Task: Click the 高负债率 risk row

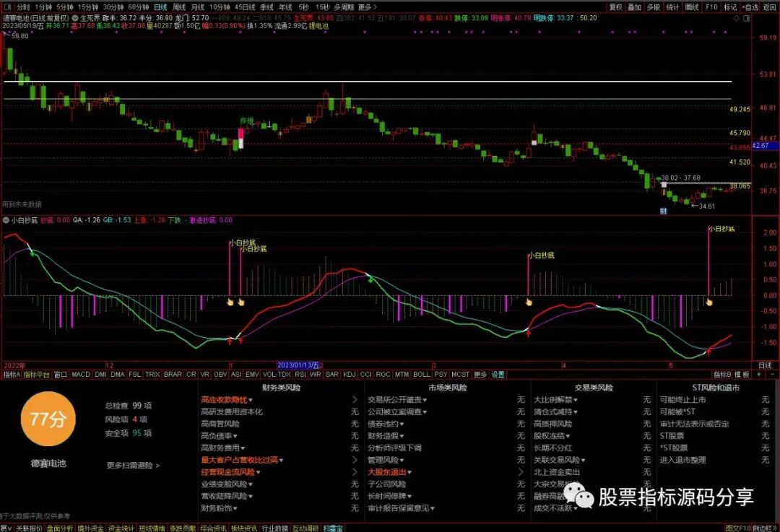Action: tap(279, 436)
